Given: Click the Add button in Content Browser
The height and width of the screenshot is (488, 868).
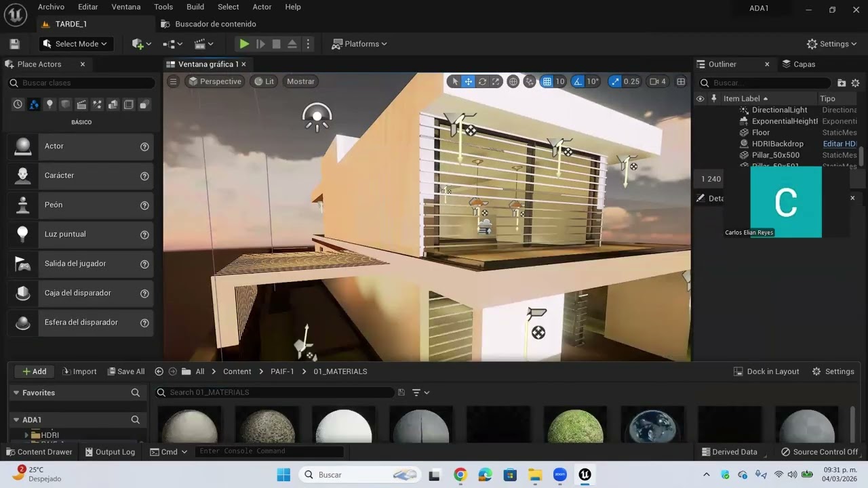Looking at the screenshot, I should tap(34, 371).
